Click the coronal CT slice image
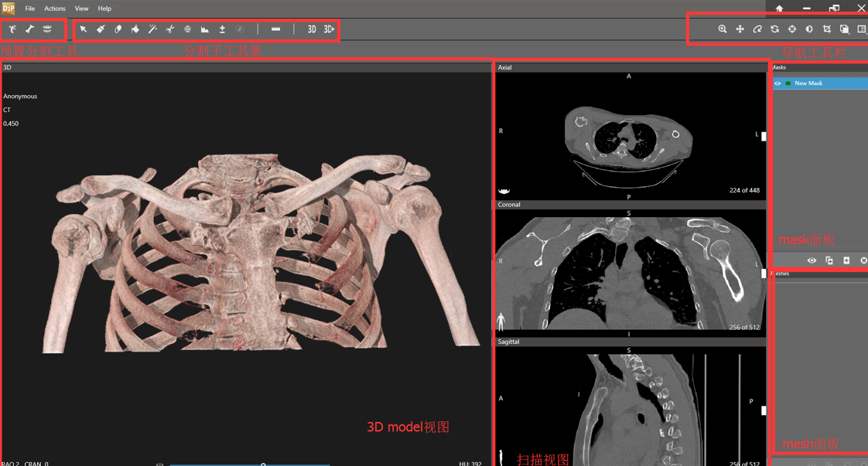868x466 pixels. 630,274
